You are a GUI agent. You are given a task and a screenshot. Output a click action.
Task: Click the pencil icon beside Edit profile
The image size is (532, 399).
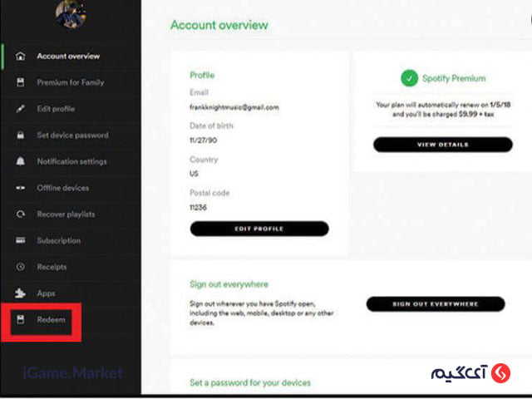coord(20,109)
